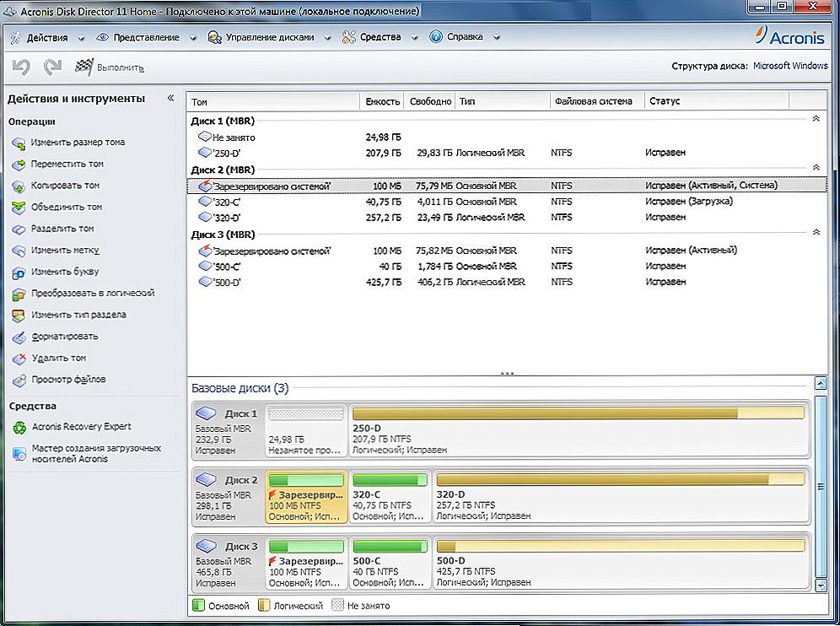
Task: Click the Удалить том icon
Action: click(x=19, y=359)
